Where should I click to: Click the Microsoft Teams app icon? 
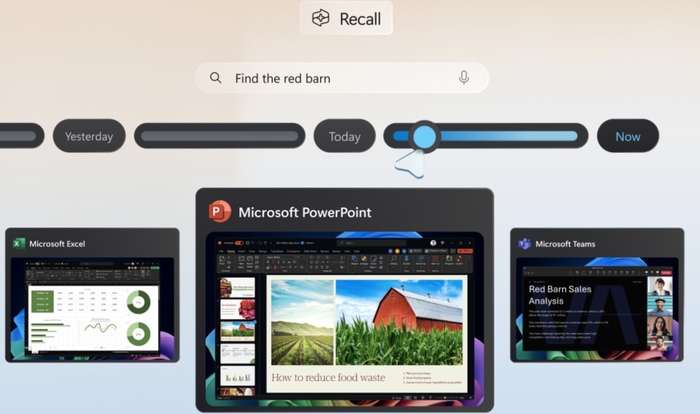(x=524, y=243)
